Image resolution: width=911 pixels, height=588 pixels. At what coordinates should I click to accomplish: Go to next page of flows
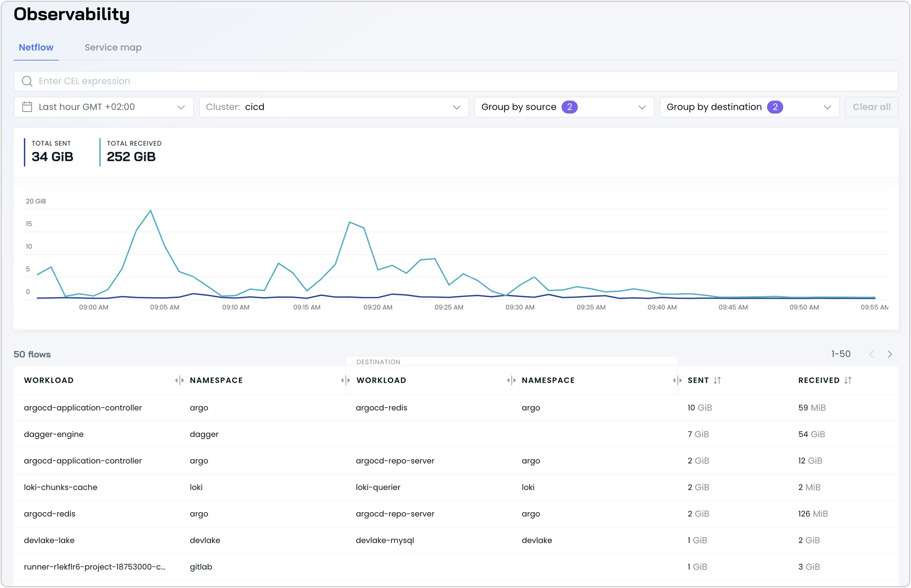(890, 354)
